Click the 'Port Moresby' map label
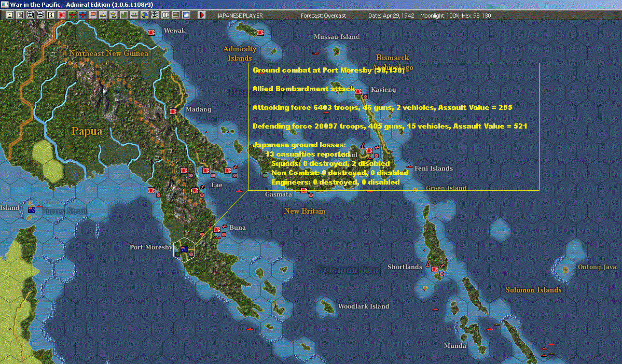Image resolution: width=622 pixels, height=364 pixels. tap(151, 247)
